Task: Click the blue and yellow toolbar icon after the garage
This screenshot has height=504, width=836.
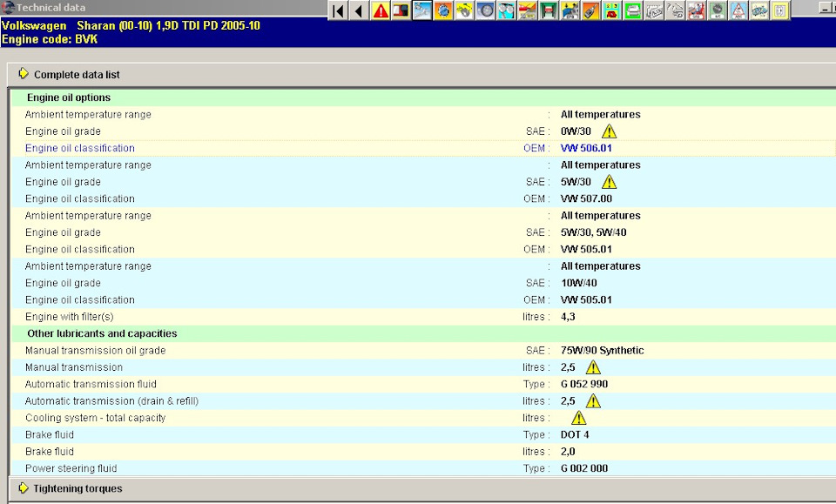Action: [x=570, y=10]
